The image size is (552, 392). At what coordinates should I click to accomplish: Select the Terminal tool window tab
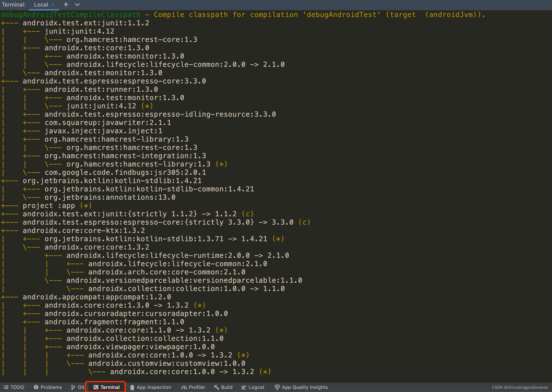click(x=106, y=387)
